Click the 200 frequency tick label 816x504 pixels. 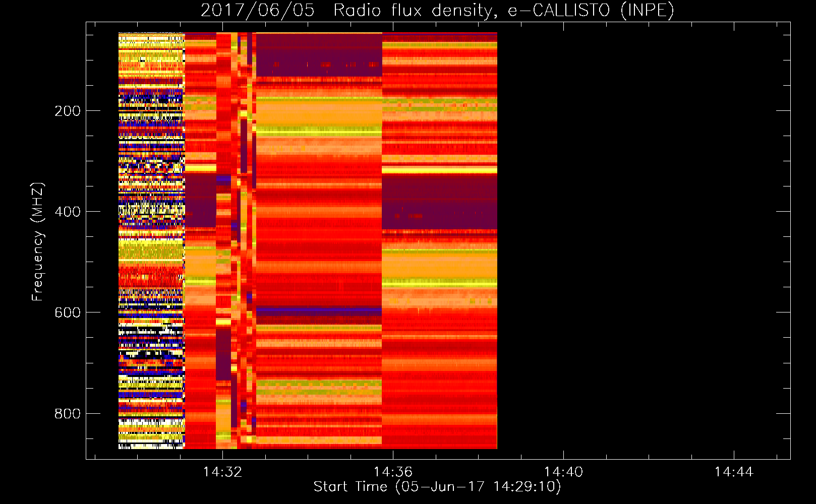(68, 111)
